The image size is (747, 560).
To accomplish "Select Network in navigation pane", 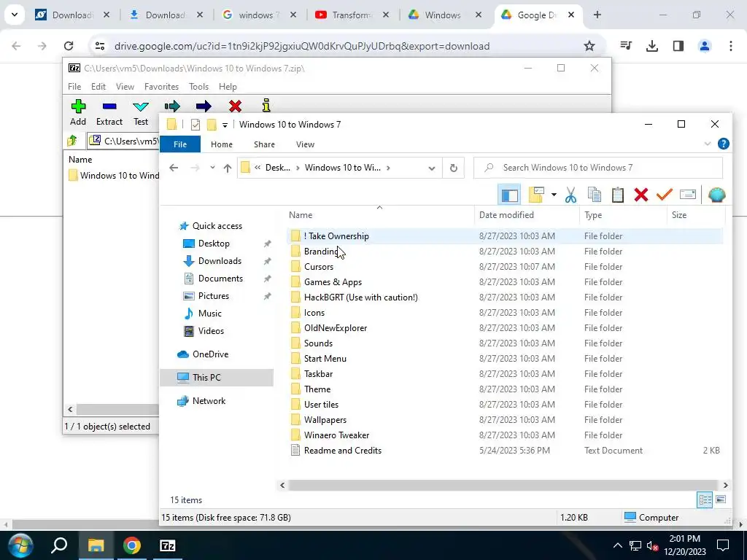I will point(209,401).
